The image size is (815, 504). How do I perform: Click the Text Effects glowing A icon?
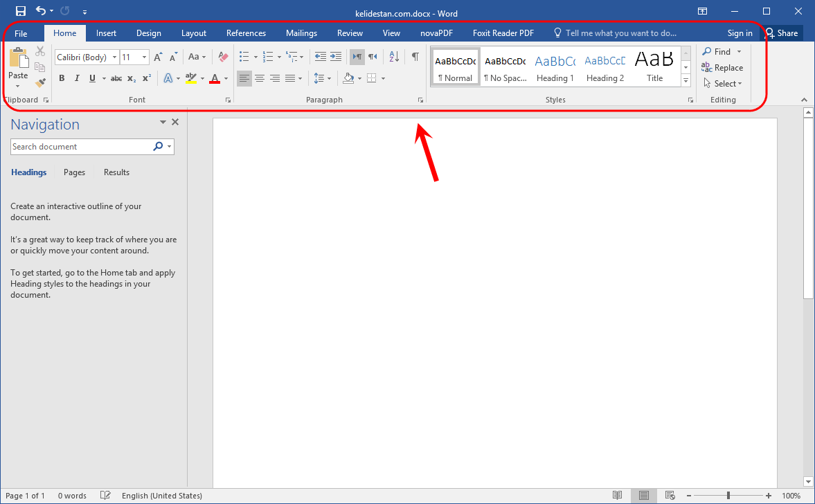pyautogui.click(x=168, y=78)
